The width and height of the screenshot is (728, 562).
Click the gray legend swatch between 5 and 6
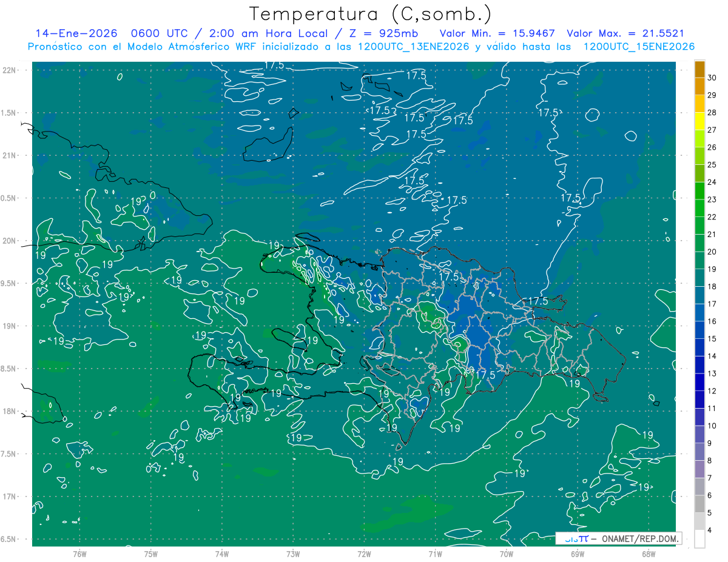[x=699, y=504]
